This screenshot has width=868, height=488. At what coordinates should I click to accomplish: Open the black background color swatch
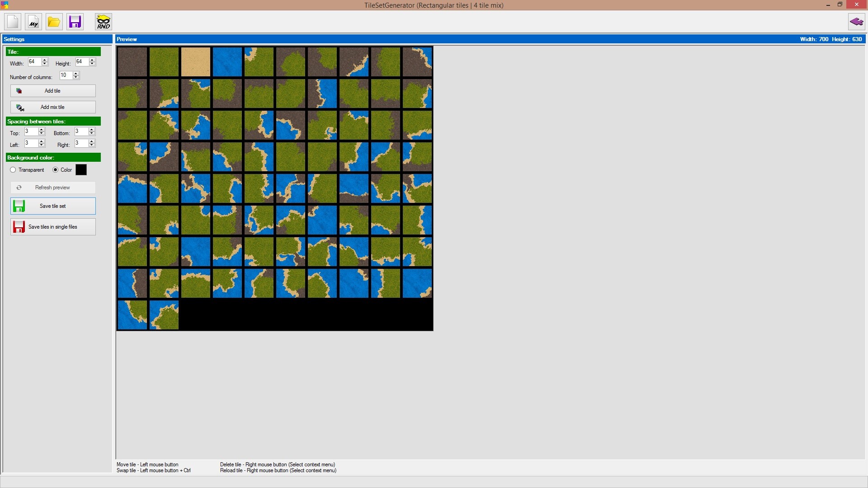pyautogui.click(x=81, y=170)
